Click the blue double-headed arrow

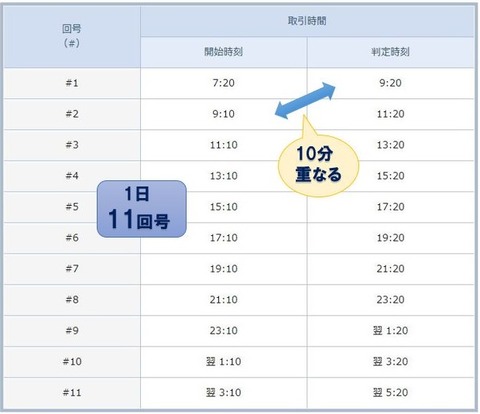(305, 100)
